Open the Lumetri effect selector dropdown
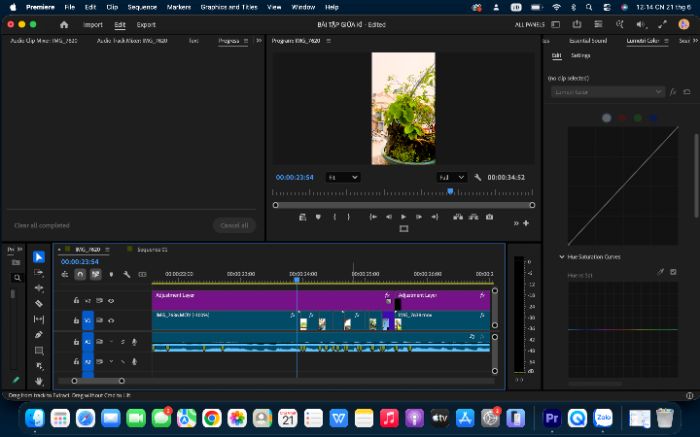Viewport: 700px width, 437px height. [x=607, y=92]
